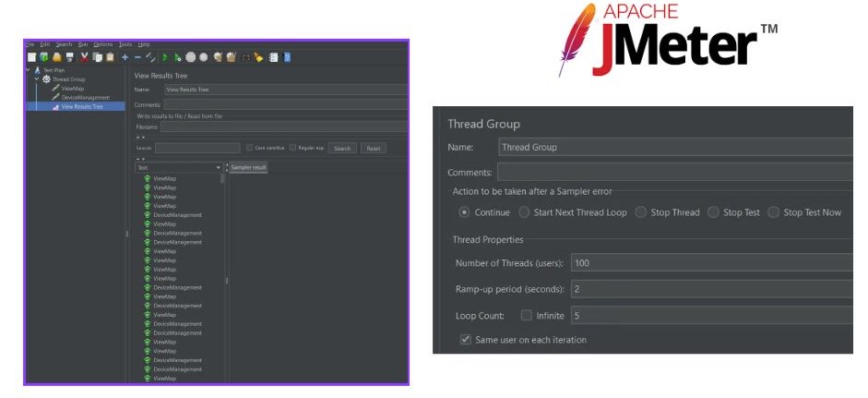Enable the Case sensitive checkbox
The width and height of the screenshot is (868, 398).
point(250,148)
